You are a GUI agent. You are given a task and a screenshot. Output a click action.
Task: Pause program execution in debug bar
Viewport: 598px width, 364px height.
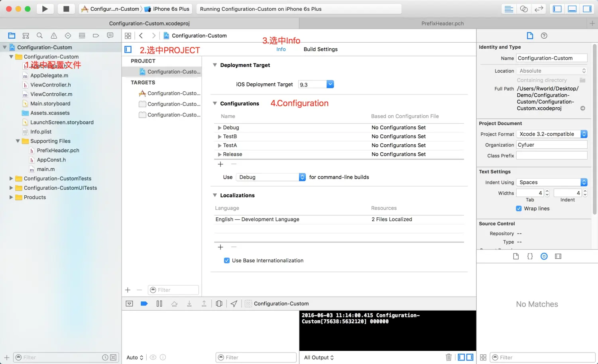(159, 304)
